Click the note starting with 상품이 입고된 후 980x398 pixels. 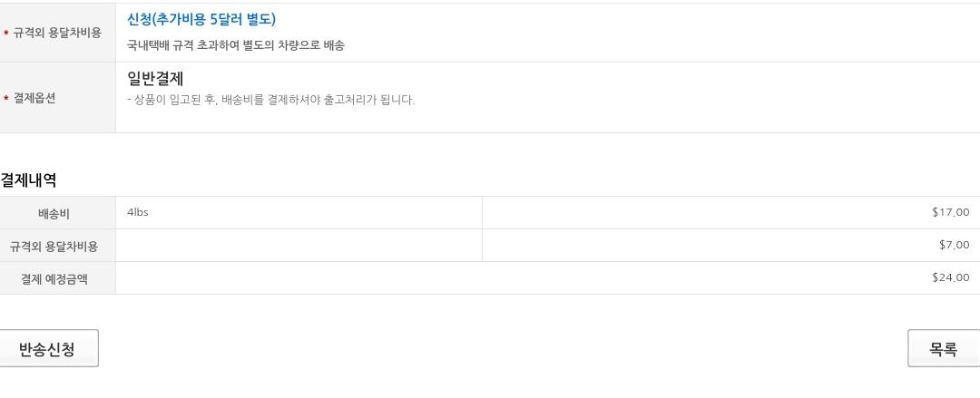pyautogui.click(x=271, y=100)
